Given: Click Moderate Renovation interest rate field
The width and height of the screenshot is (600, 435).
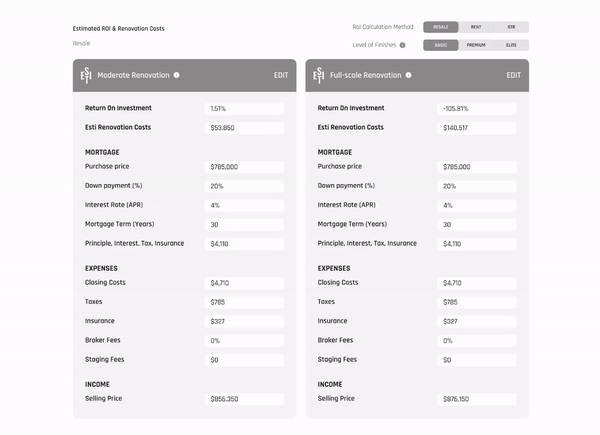Looking at the screenshot, I should coord(244,205).
